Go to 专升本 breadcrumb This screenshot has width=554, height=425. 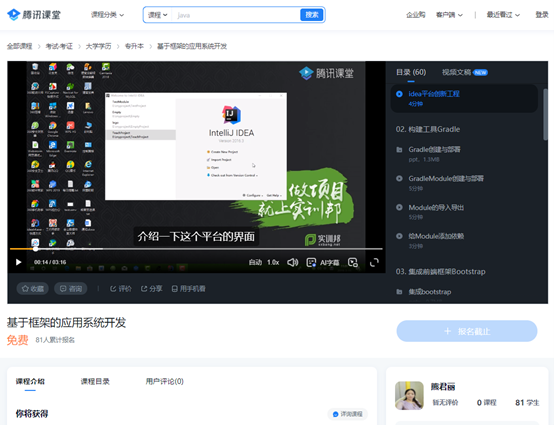point(134,46)
